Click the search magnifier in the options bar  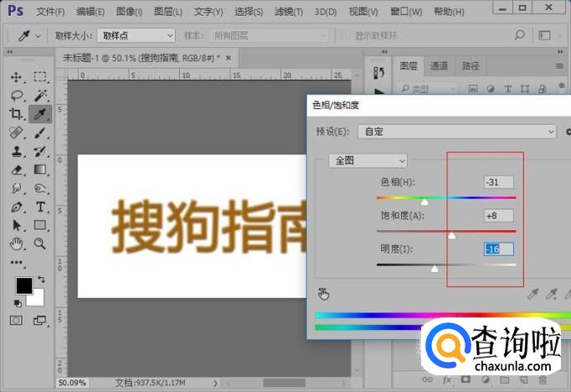(x=519, y=35)
